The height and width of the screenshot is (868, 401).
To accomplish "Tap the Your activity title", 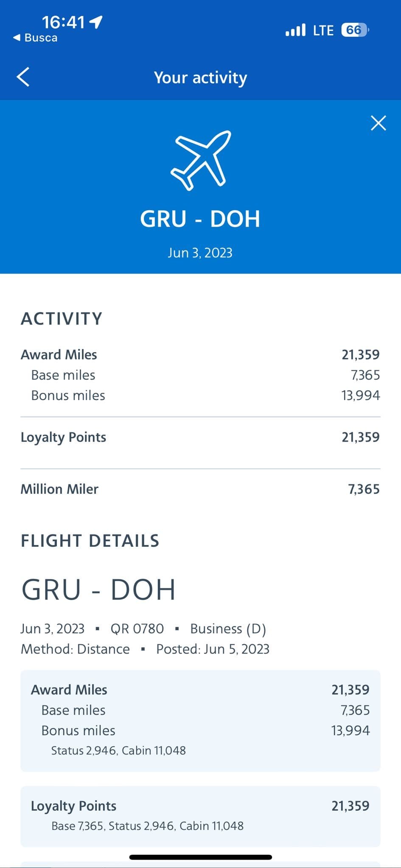I will tap(200, 78).
